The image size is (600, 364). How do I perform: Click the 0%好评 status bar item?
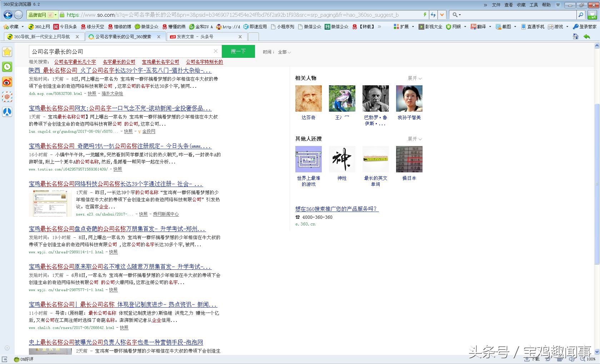pyautogui.click(x=24, y=359)
